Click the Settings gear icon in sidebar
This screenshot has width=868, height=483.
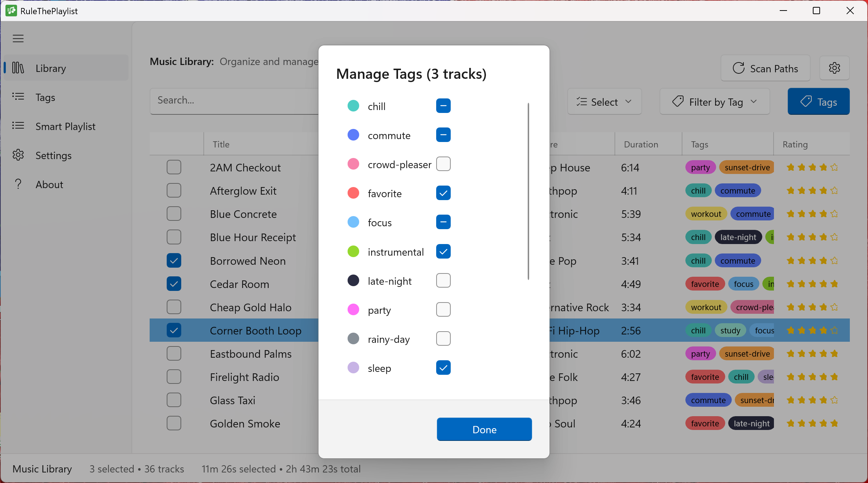(x=18, y=155)
